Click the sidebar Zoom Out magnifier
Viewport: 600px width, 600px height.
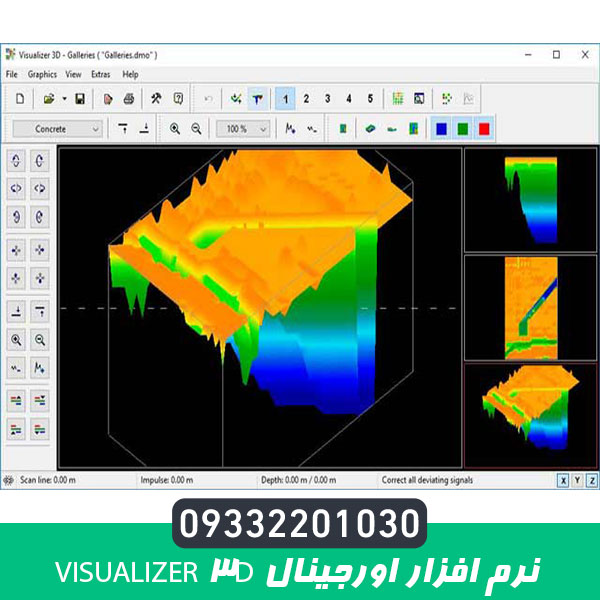[40, 339]
